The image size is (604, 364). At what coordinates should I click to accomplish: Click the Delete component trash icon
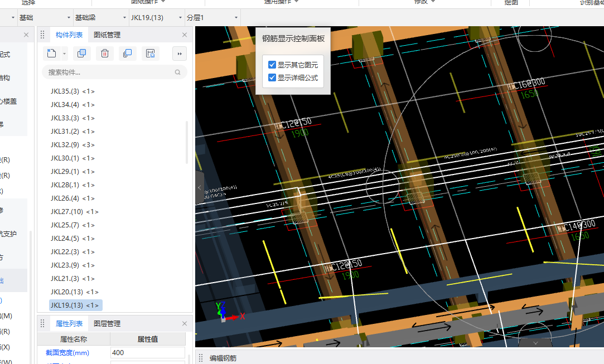[105, 53]
